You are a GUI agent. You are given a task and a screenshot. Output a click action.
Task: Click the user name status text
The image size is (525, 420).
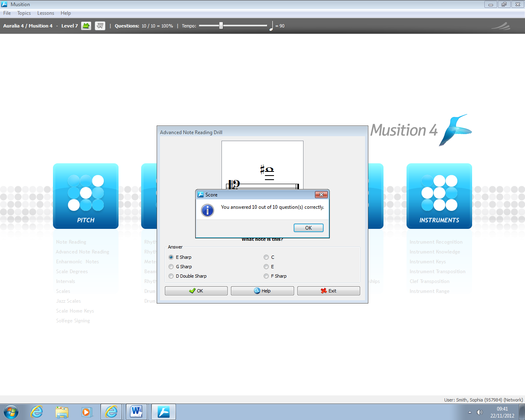tap(484, 400)
